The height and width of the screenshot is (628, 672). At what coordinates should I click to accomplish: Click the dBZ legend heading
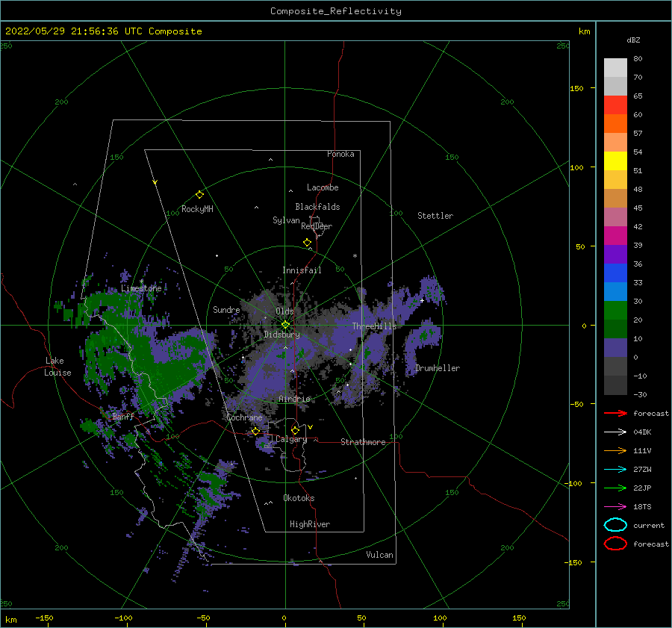click(633, 40)
